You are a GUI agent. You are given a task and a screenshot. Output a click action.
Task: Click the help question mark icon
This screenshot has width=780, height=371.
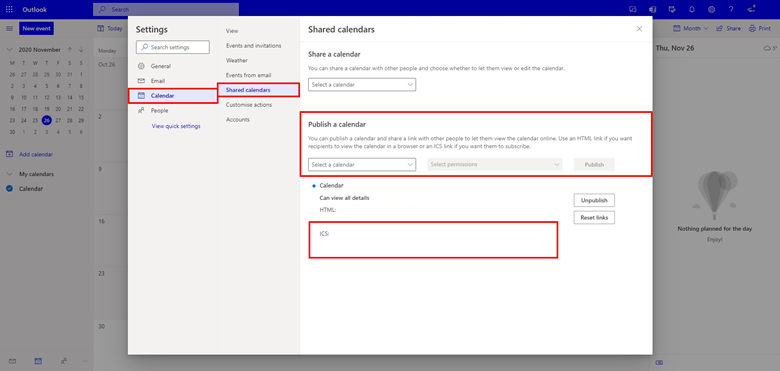(731, 9)
